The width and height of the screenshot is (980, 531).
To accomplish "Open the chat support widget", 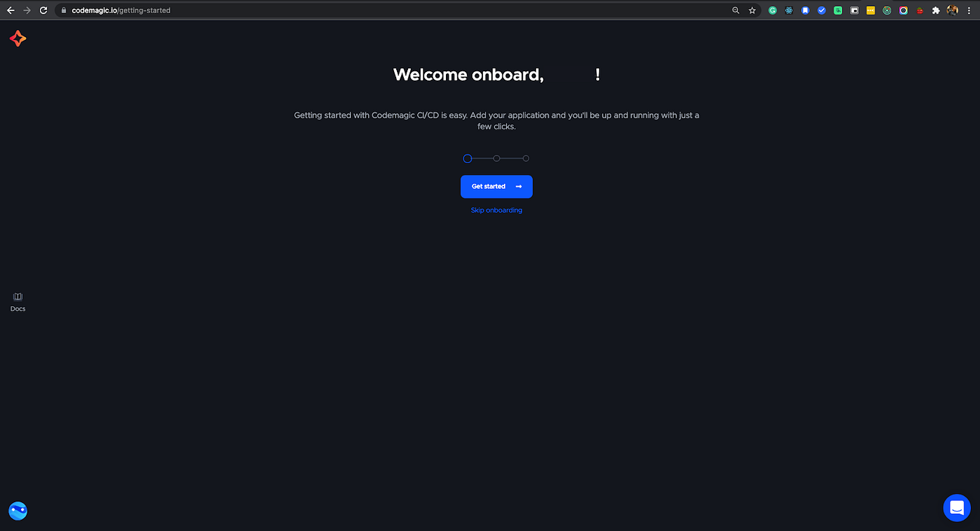I will pos(957,508).
